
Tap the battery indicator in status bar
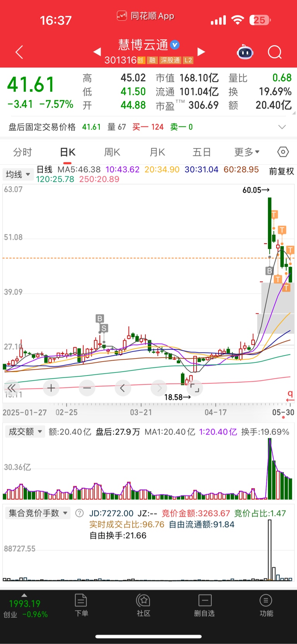[x=260, y=20]
